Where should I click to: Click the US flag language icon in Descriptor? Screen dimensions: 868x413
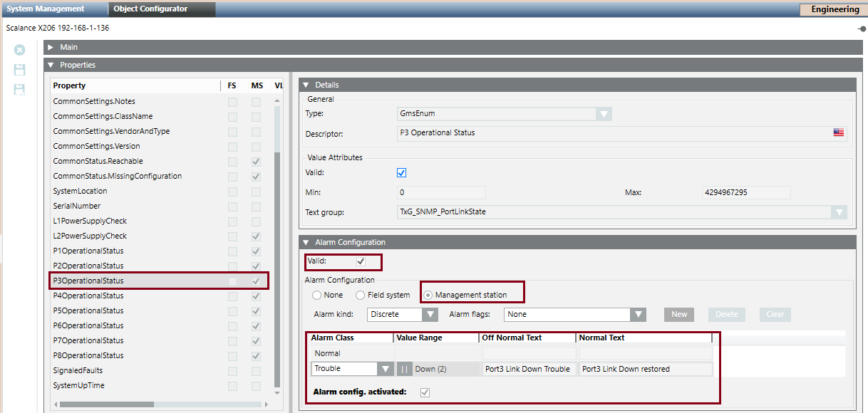(x=839, y=132)
